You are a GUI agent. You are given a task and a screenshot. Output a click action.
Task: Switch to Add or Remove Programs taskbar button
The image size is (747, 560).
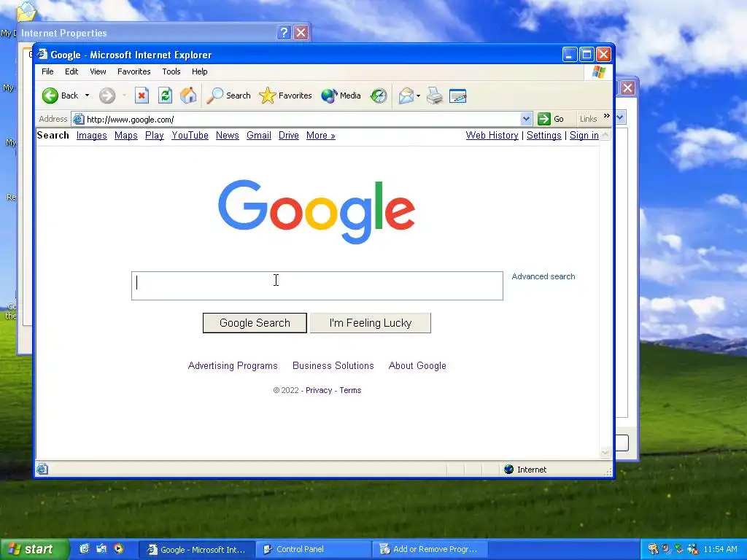click(430, 549)
